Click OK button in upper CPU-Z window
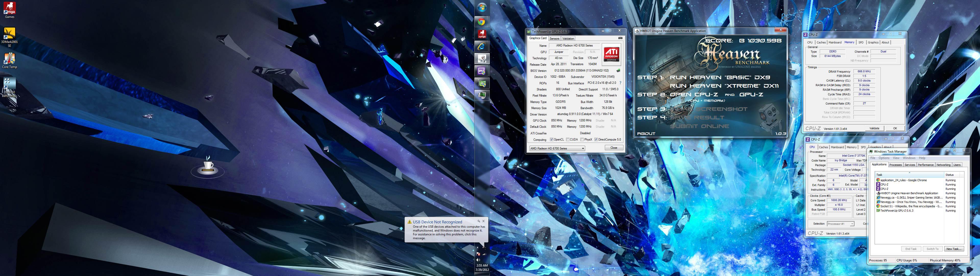This screenshot has width=980, height=276. click(895, 129)
